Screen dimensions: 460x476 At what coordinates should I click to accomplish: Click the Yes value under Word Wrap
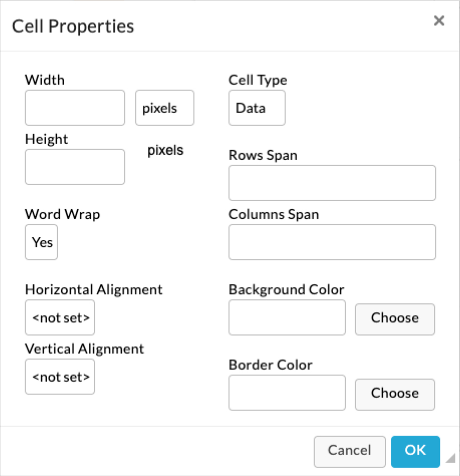[41, 242]
